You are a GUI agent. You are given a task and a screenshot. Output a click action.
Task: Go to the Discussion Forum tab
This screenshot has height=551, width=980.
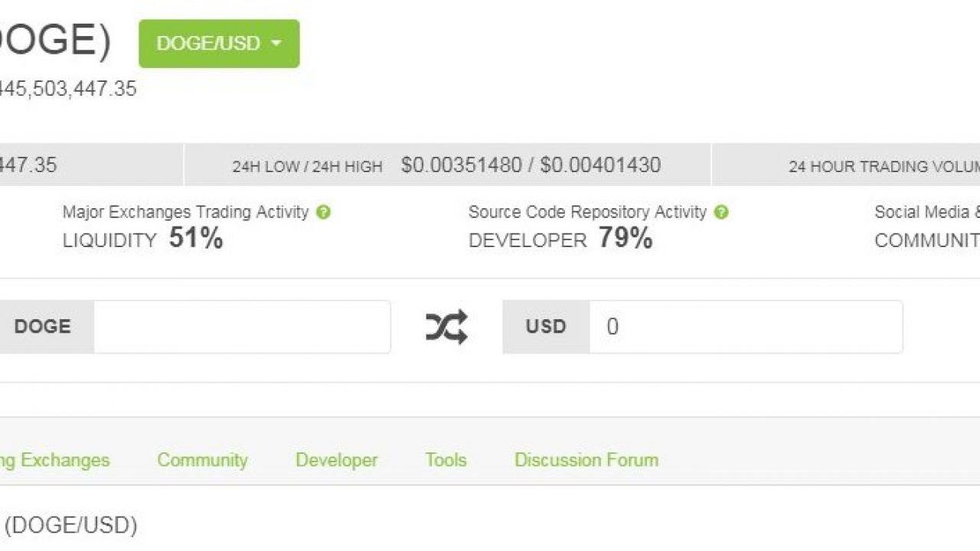586,460
